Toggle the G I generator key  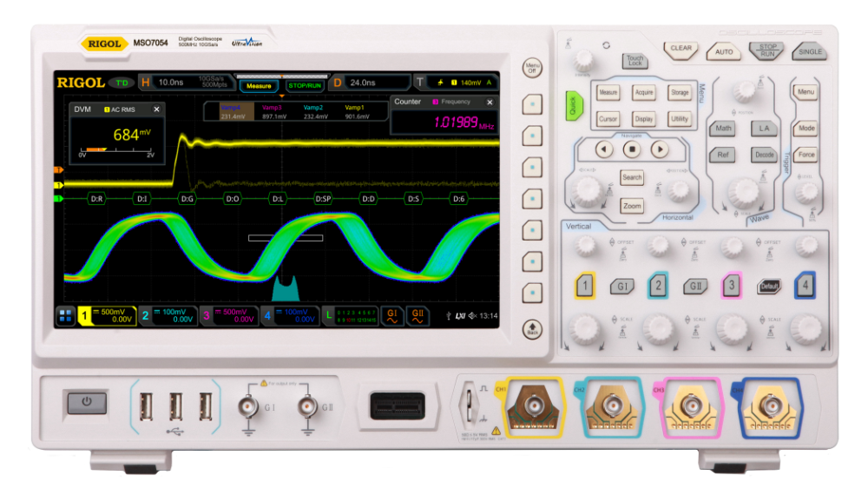(x=622, y=287)
